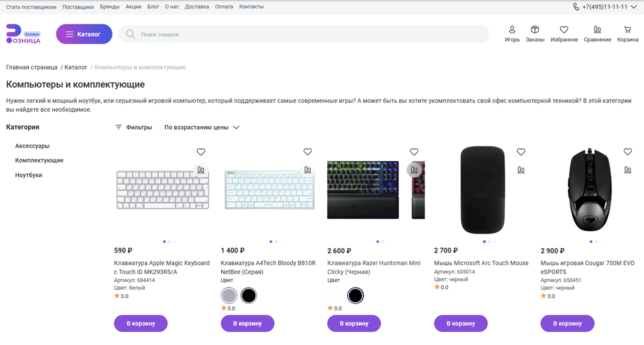Add Razer Huntsman Mini to cart with В корзину
The height and width of the screenshot is (345, 644).
354,323
